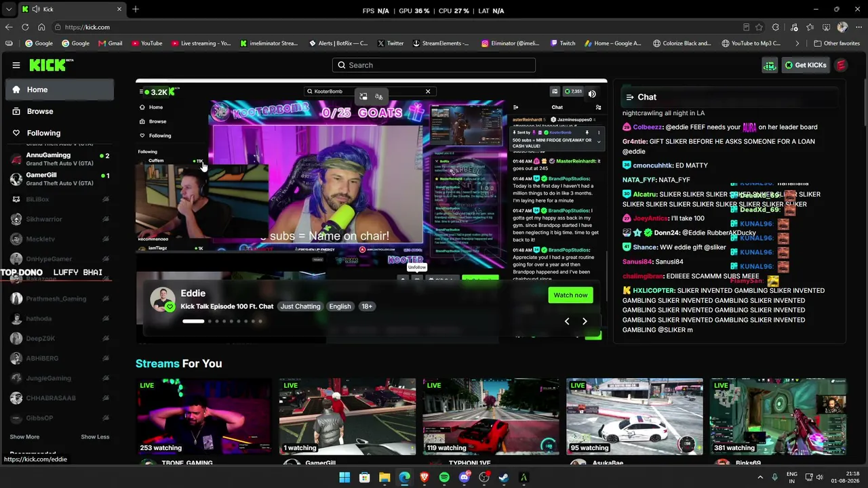Viewport: 868px width, 488px height.
Task: Open the stream thumbnail with 95 watching
Action: pos(635,416)
